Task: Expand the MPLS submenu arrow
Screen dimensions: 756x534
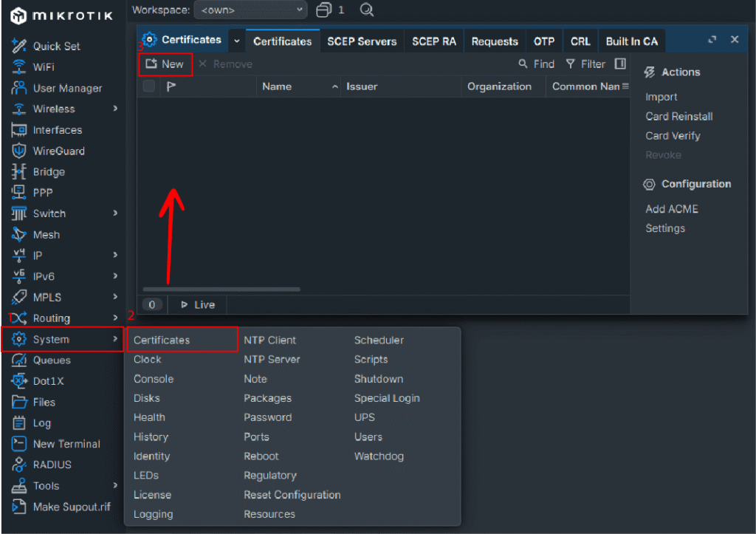Action: pos(115,297)
